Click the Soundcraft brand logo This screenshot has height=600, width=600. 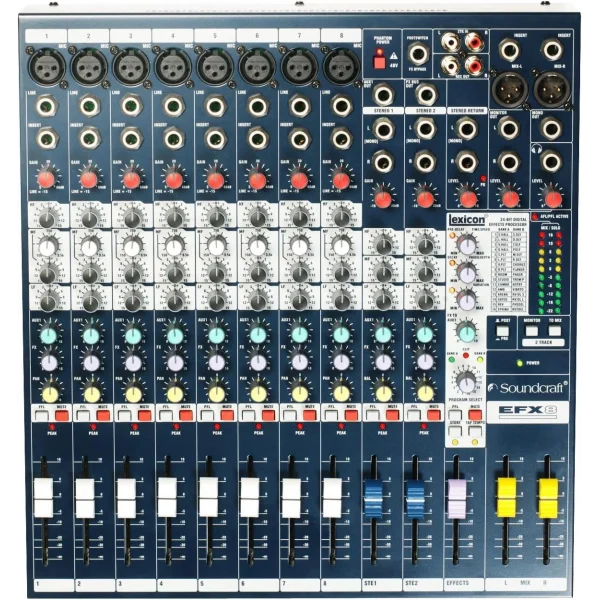528,388
